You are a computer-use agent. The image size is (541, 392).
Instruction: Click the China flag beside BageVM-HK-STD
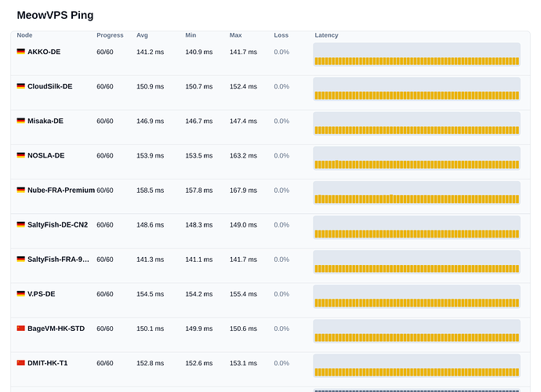20,328
